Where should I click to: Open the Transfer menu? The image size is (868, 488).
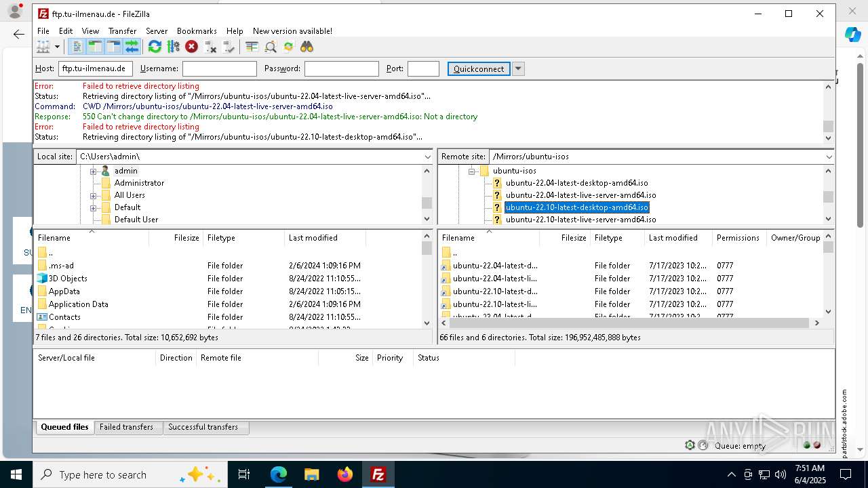(123, 31)
